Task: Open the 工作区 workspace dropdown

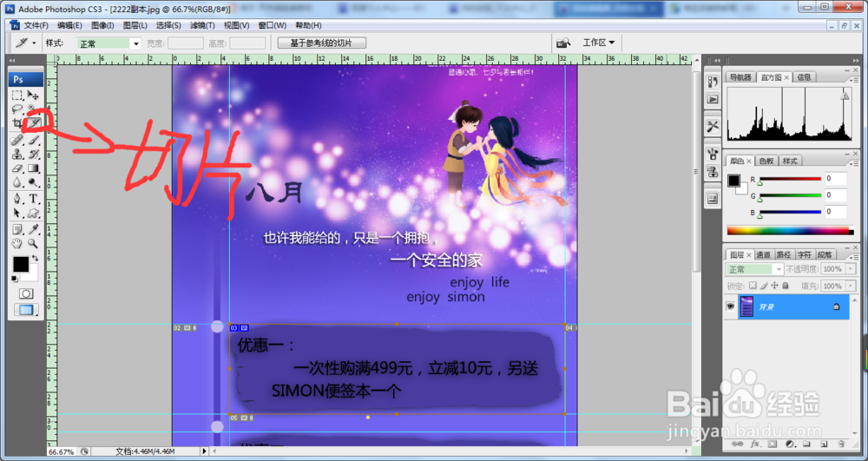Action: click(598, 43)
